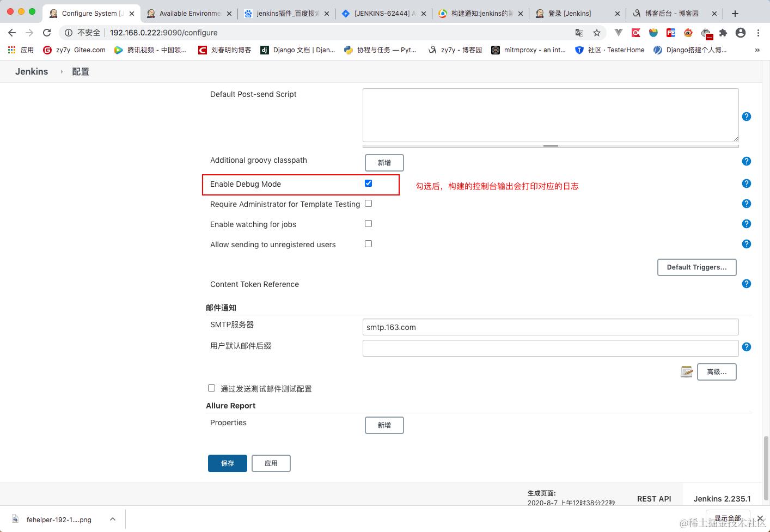Open help for Content Token Reference
Image resolution: width=770 pixels, height=532 pixels.
click(x=747, y=284)
